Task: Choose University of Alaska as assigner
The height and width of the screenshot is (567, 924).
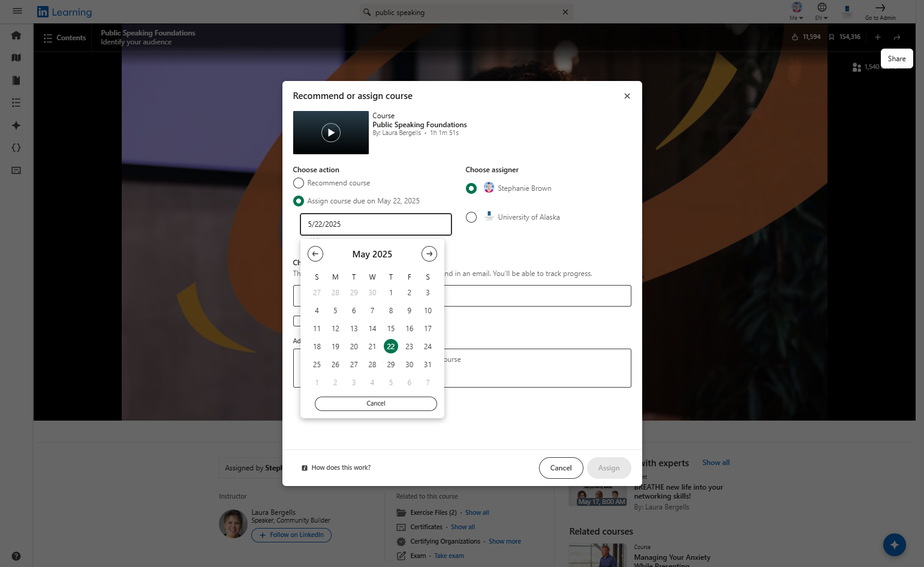Action: point(471,217)
